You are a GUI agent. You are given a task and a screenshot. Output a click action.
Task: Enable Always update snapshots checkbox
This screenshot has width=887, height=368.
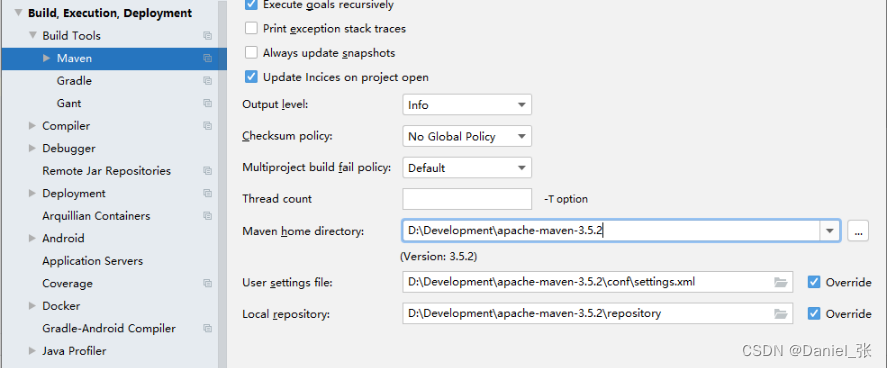(251, 53)
